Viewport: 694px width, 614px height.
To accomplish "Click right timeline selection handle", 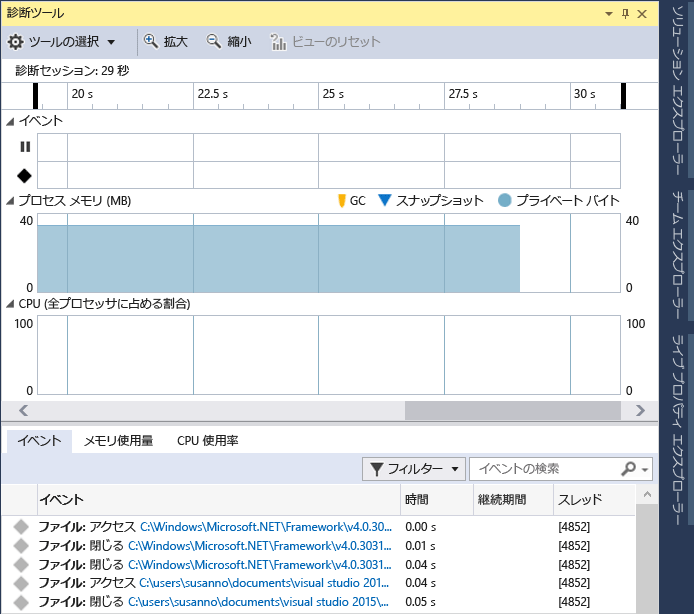I will [x=623, y=96].
